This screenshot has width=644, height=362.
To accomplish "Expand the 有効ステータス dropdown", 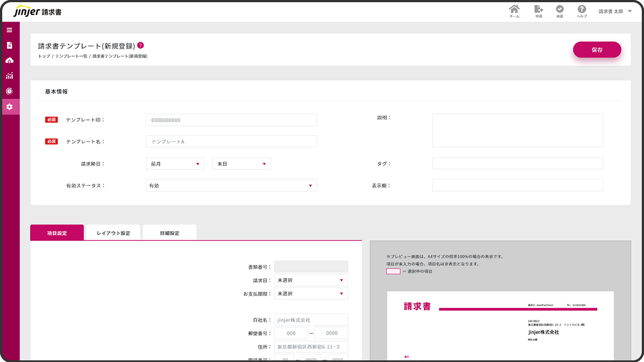I will coord(231,186).
